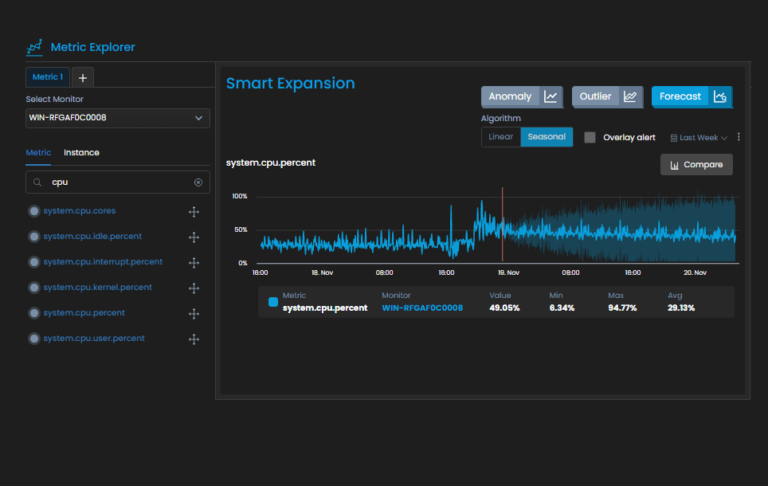The width and height of the screenshot is (768, 486).
Task: Click the Outlier chart icon
Action: coord(630,97)
